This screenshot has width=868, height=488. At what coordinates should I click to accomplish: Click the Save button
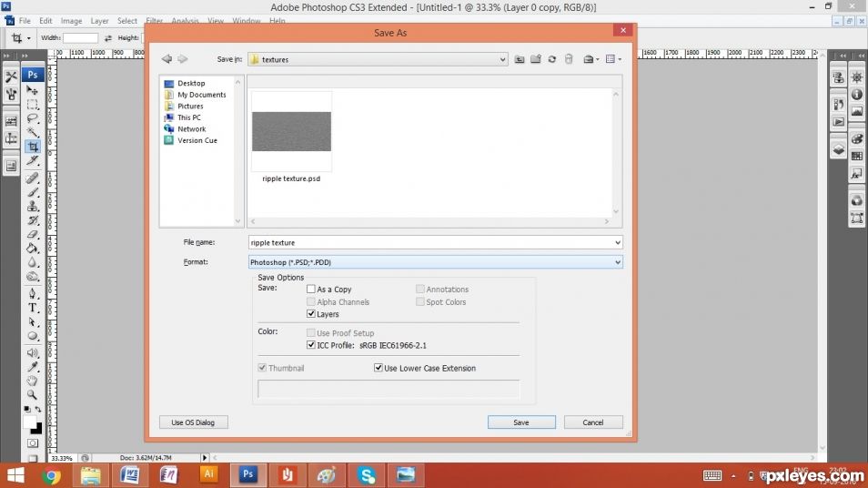coord(521,422)
